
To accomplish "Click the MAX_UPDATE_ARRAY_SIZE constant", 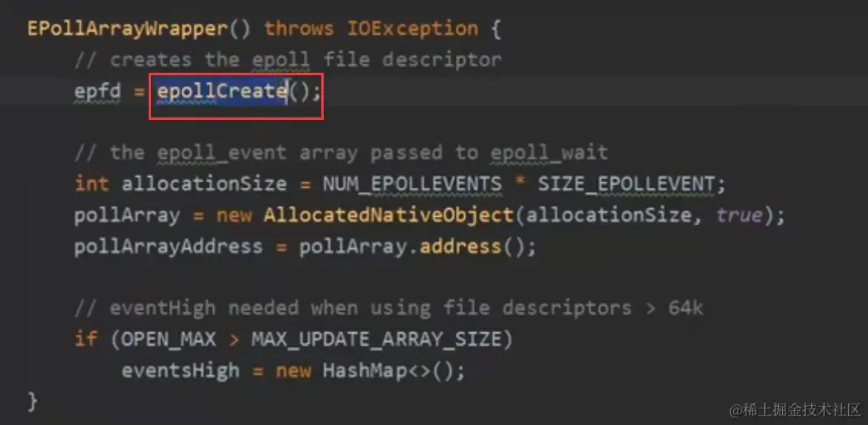I will (x=376, y=339).
